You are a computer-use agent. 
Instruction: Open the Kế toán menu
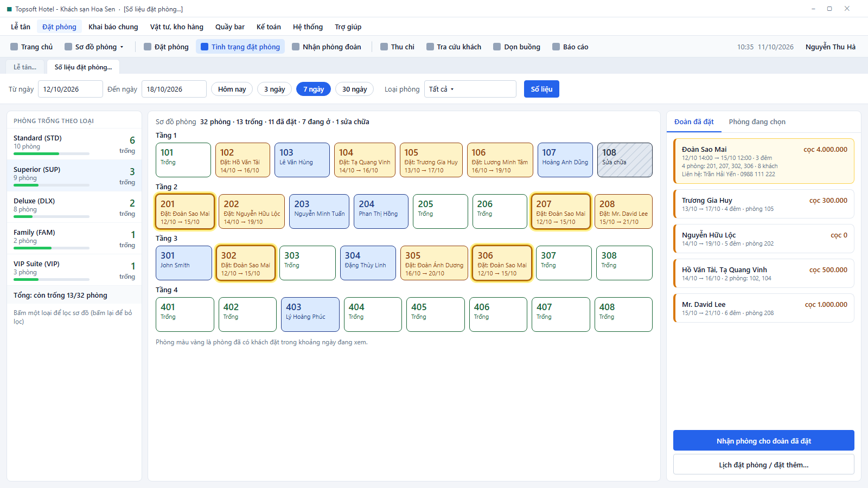pos(269,27)
